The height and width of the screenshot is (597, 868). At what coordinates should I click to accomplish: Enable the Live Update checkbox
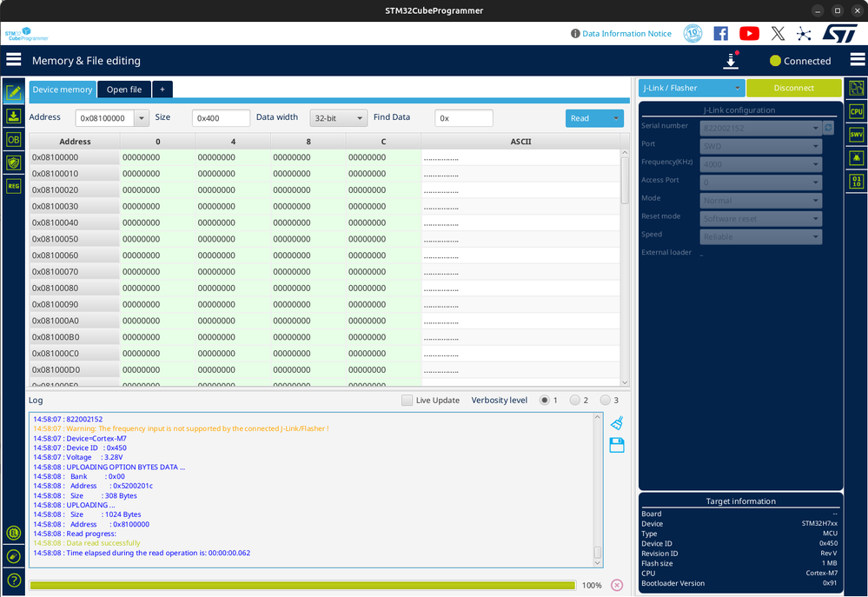tap(407, 401)
